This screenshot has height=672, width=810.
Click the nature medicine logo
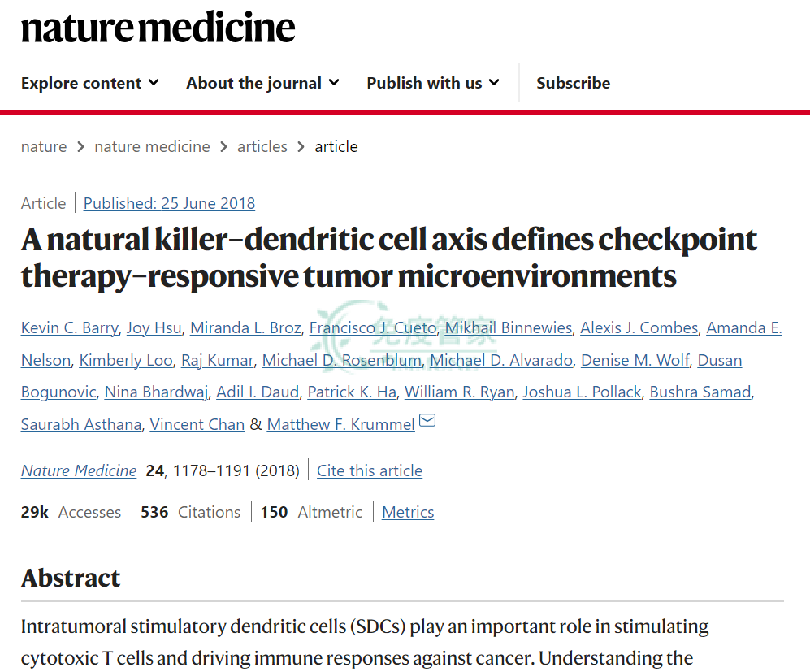(158, 28)
